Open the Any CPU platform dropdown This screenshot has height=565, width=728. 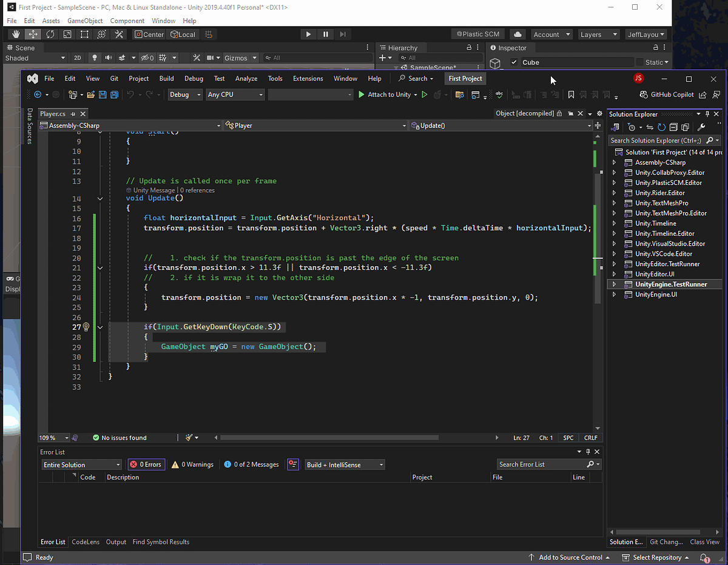point(235,95)
